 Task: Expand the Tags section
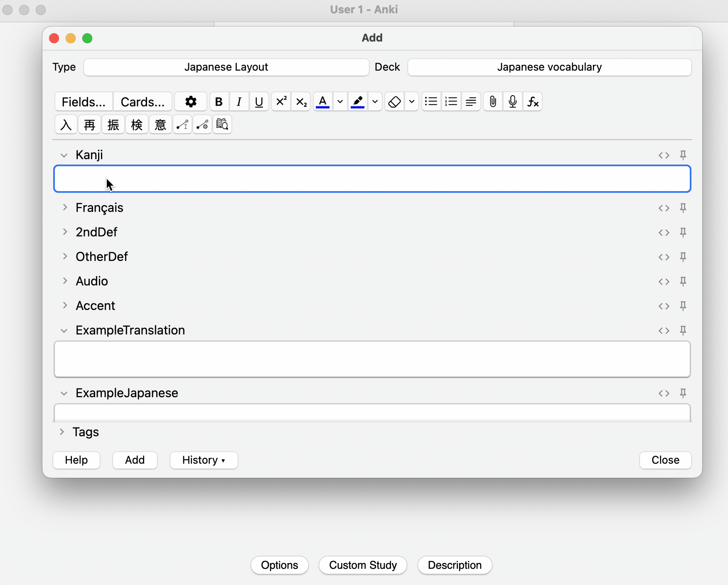[62, 432]
